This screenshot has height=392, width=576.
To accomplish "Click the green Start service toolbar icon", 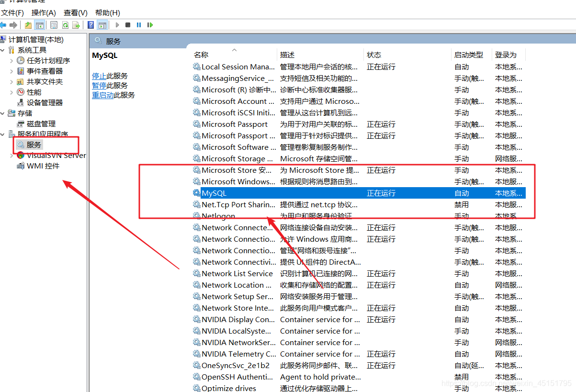I will click(117, 25).
